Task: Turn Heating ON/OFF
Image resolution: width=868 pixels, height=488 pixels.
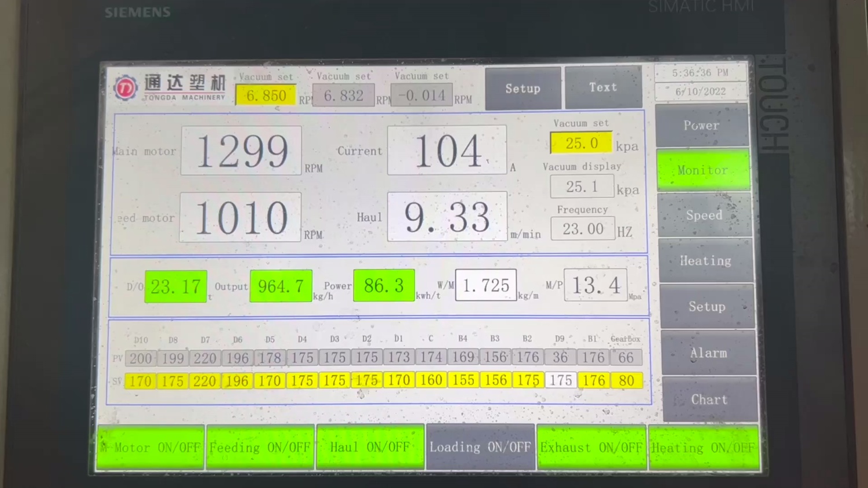Action: [703, 447]
